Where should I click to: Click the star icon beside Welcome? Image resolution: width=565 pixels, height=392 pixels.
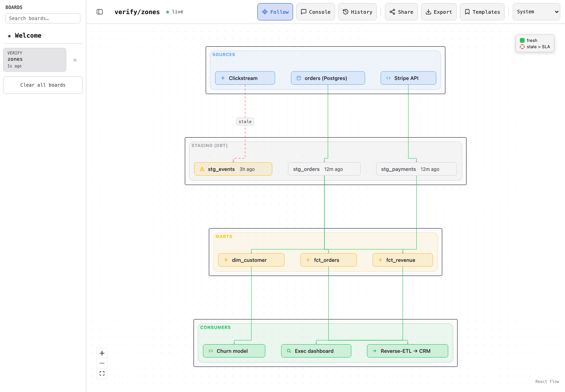point(9,36)
